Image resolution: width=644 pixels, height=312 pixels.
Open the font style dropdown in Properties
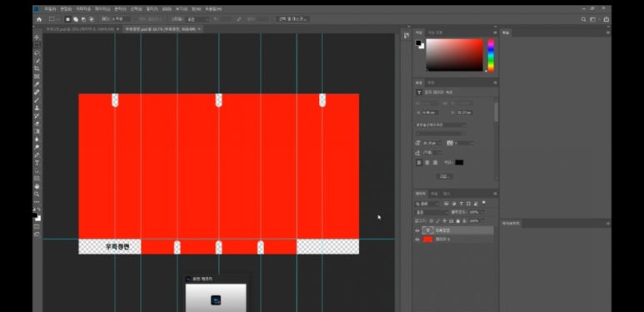pos(441,133)
